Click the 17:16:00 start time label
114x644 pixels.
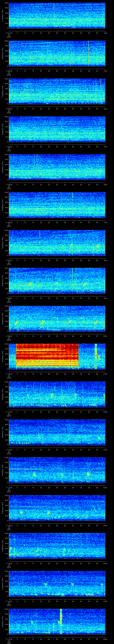click(9, 601)
